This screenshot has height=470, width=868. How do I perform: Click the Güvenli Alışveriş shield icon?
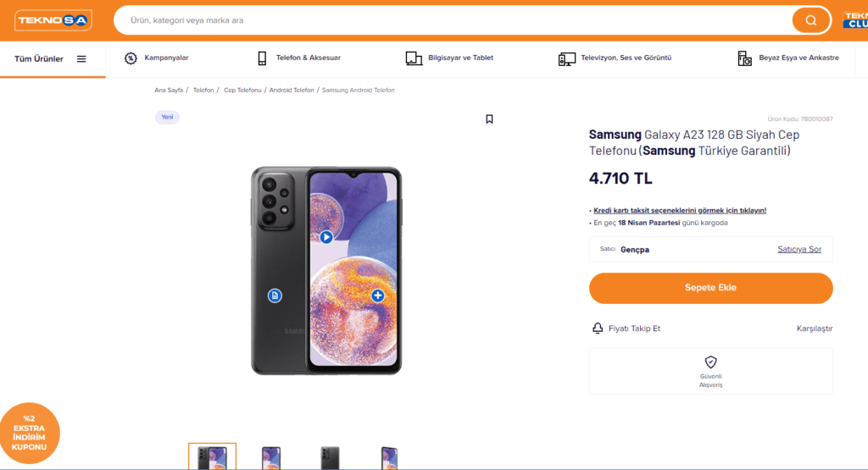[x=710, y=362]
